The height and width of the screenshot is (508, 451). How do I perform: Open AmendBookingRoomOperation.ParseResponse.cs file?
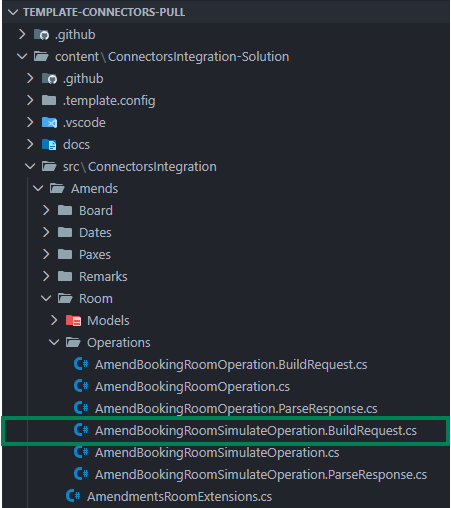(236, 409)
